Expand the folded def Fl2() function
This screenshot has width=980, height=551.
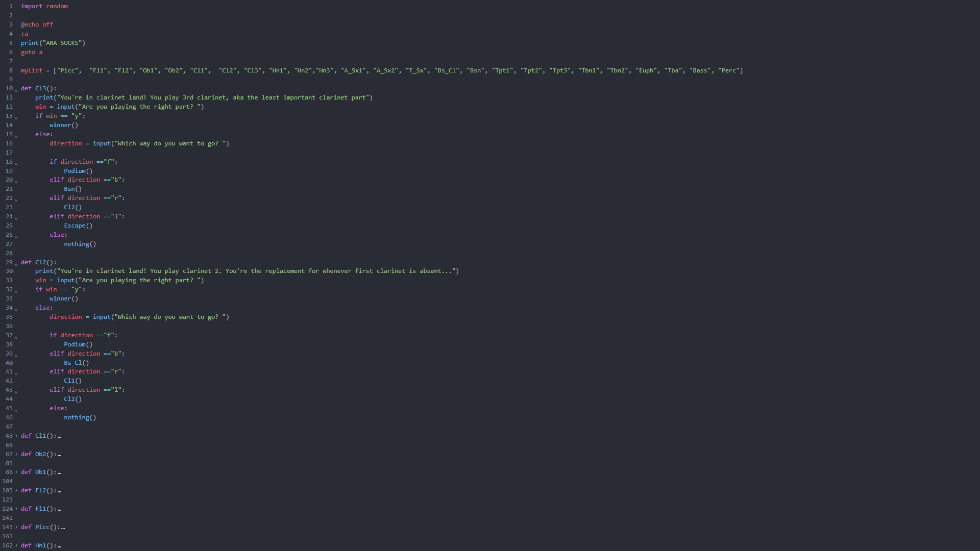pos(16,490)
